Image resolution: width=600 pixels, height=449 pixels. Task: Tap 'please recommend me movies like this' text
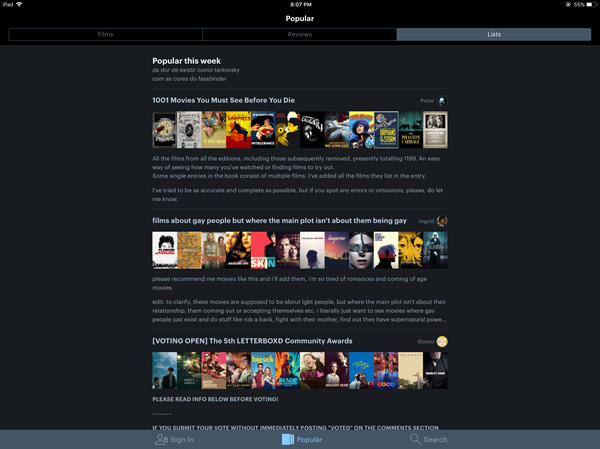tap(290, 283)
